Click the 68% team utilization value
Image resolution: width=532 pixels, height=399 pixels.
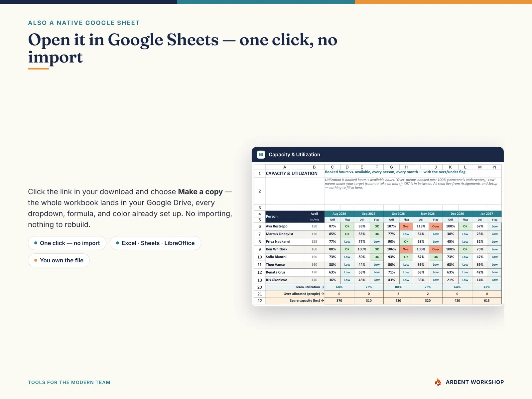click(339, 287)
